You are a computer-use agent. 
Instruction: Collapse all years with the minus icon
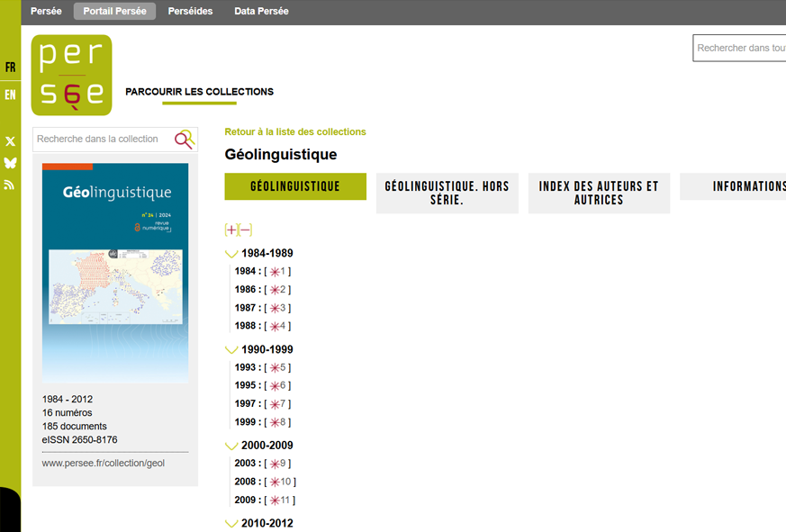coord(246,230)
